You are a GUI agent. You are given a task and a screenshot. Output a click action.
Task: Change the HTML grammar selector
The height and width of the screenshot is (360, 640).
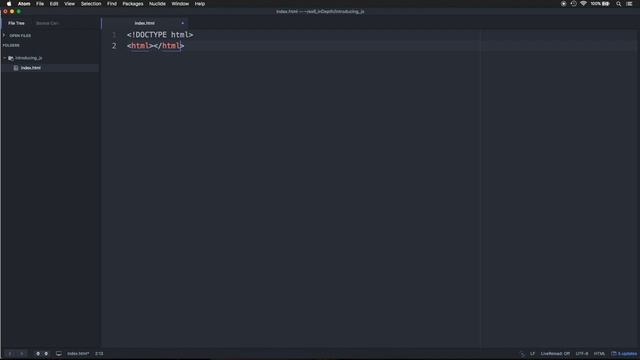tap(600, 353)
